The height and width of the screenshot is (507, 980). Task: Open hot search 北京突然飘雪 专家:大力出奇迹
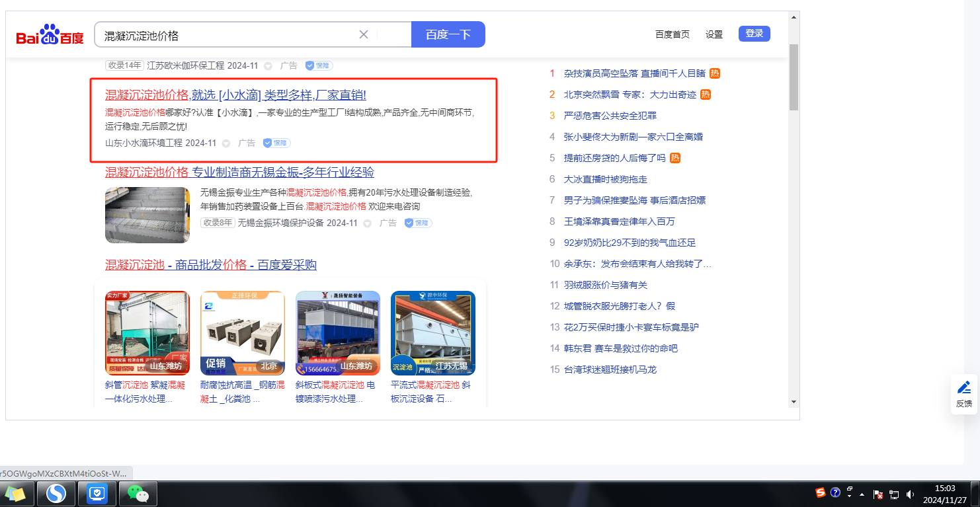click(630, 95)
